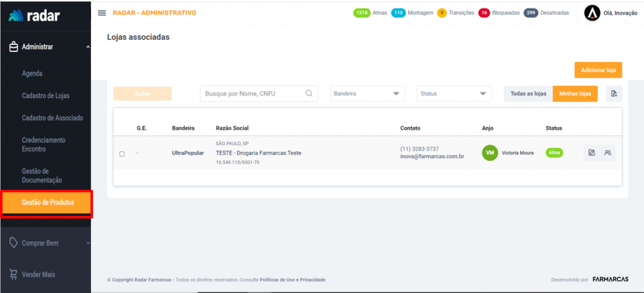Open the Bandeira dropdown
Viewport: 644px width, 293px height.
point(367,94)
